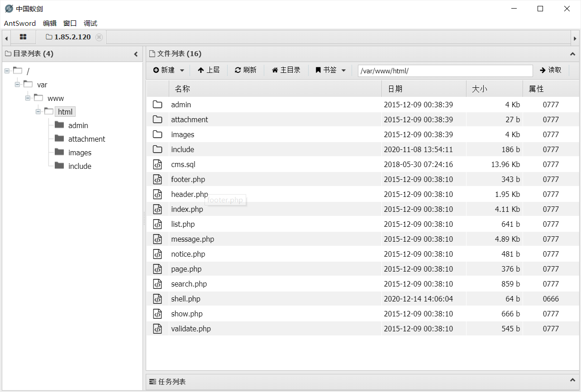Open the 调试 (debug) menu
581x392 pixels.
tap(90, 24)
